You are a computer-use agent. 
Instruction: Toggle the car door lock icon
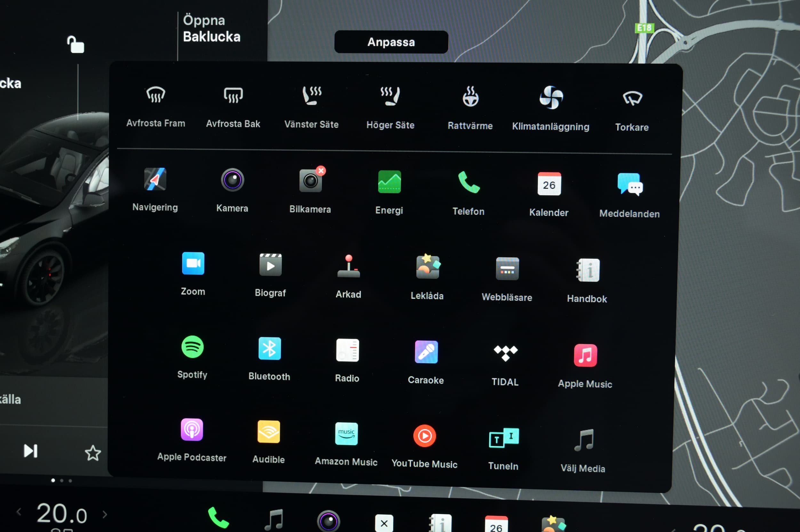(75, 44)
